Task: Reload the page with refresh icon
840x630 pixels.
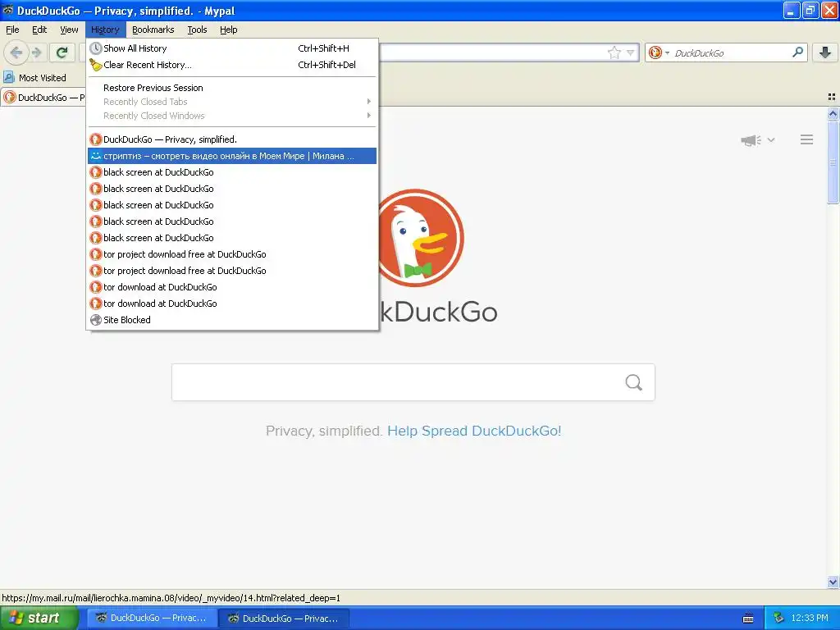Action: click(x=62, y=52)
